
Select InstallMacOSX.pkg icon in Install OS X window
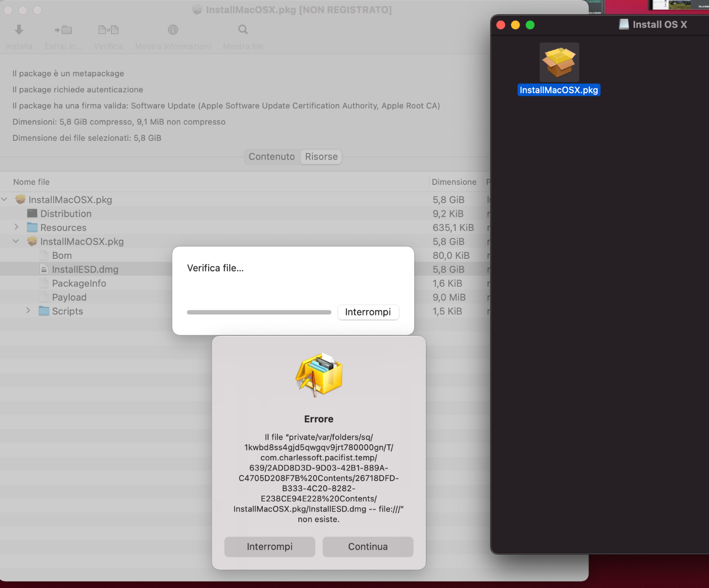559,62
